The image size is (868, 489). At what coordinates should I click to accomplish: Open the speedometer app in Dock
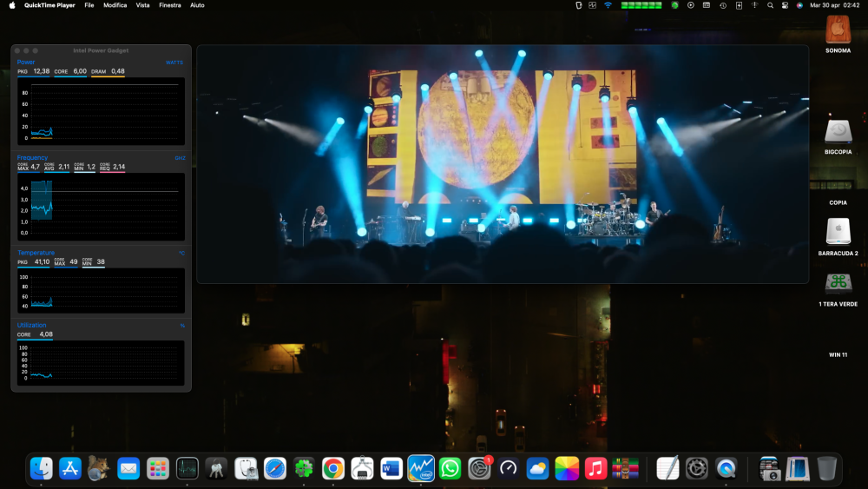(x=508, y=468)
